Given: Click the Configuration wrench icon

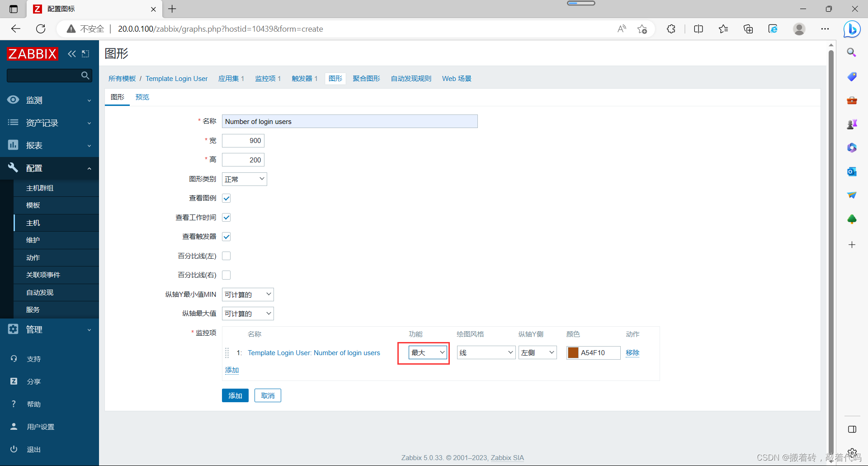Looking at the screenshot, I should (13, 168).
